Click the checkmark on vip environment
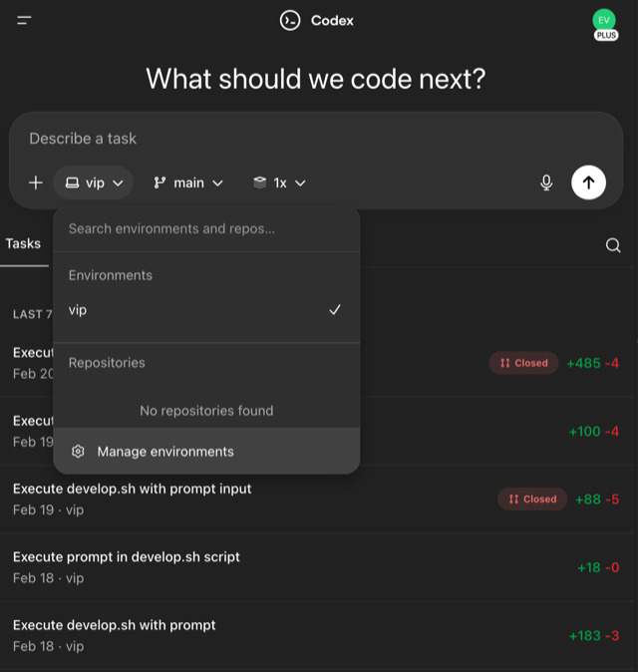Viewport: 638px width, 672px height. click(x=335, y=310)
